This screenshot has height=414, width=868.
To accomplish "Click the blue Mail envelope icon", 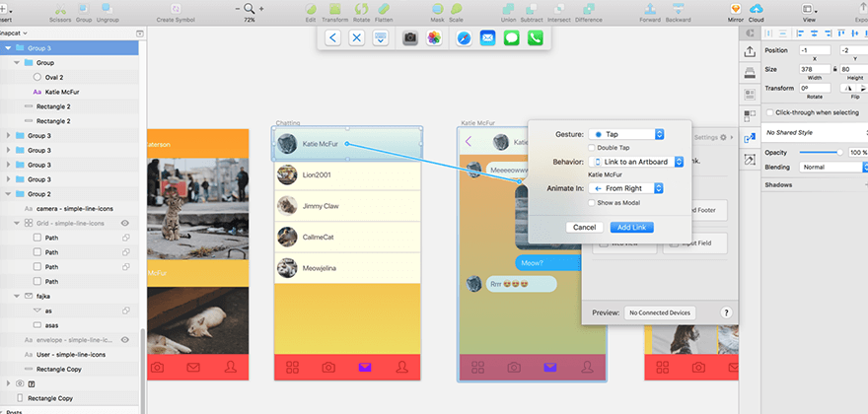I will [487, 37].
